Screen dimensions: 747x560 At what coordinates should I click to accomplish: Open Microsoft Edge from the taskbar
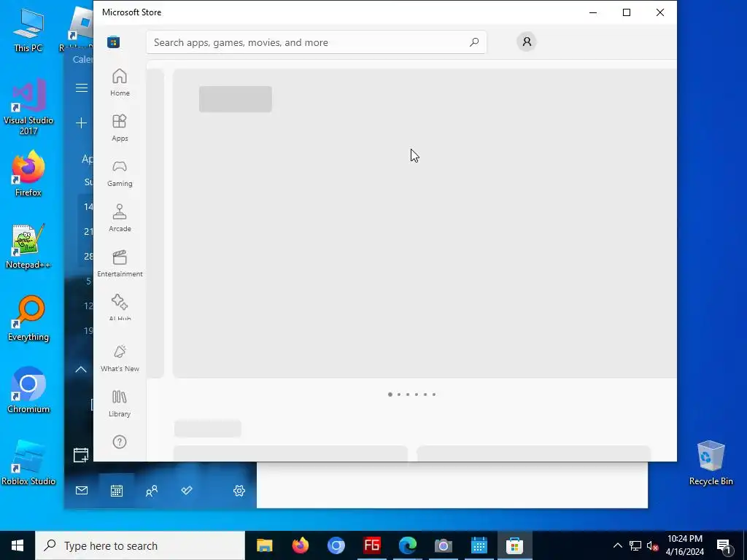click(x=407, y=545)
